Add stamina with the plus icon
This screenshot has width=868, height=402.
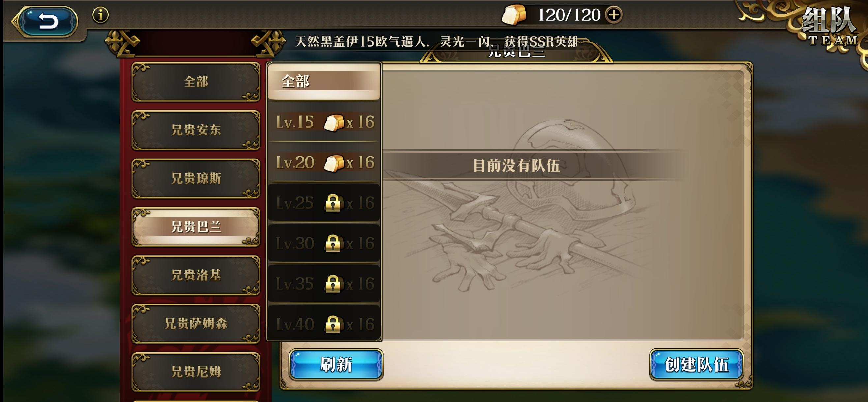tap(614, 15)
